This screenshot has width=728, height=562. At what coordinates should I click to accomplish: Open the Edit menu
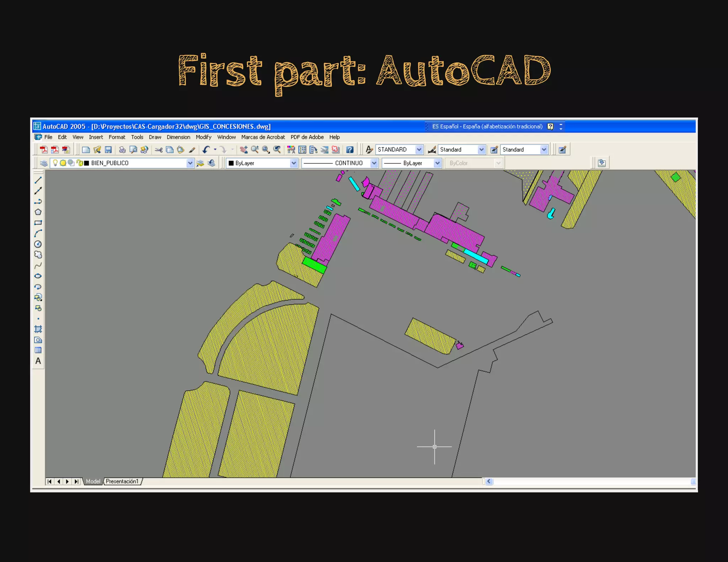(62, 137)
